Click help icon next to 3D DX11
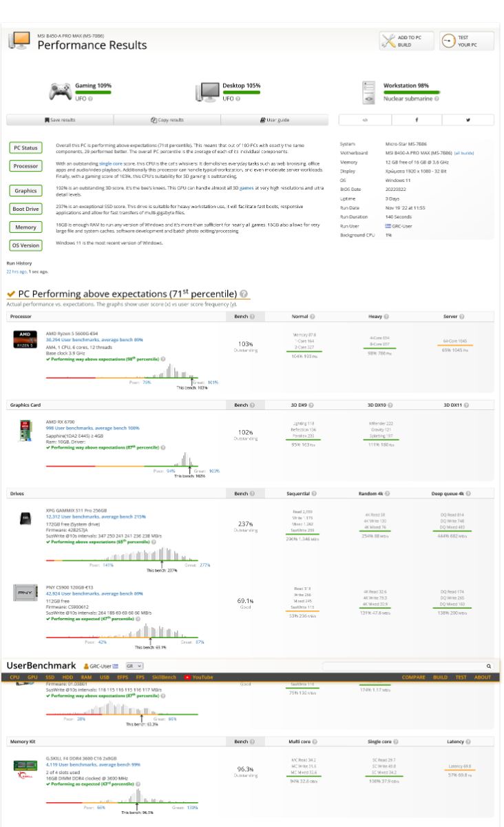Viewport: 504px width, 827px height. click(x=468, y=405)
